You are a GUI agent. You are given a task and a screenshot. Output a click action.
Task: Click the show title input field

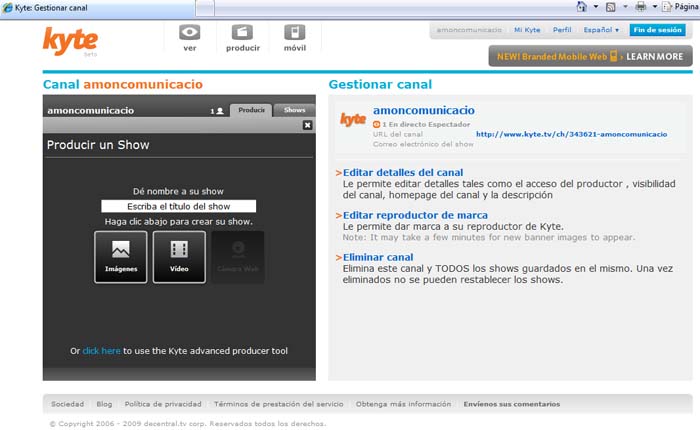coord(179,206)
